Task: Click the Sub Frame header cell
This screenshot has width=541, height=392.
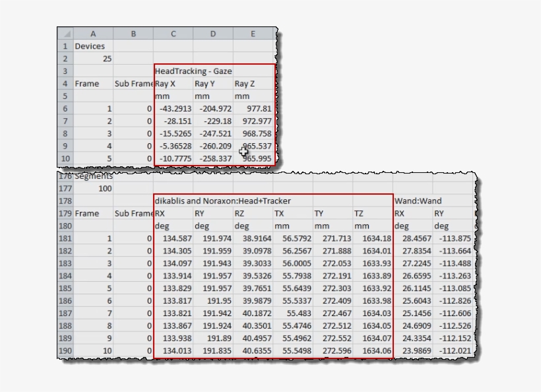Action: (133, 83)
